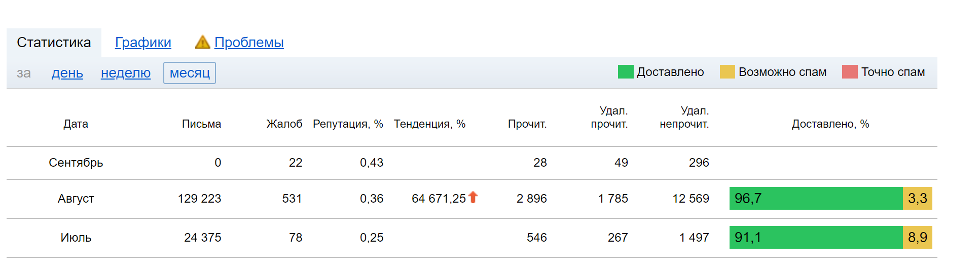Show statistics for неделю
Screen dimensions: 980x269
pyautogui.click(x=126, y=73)
